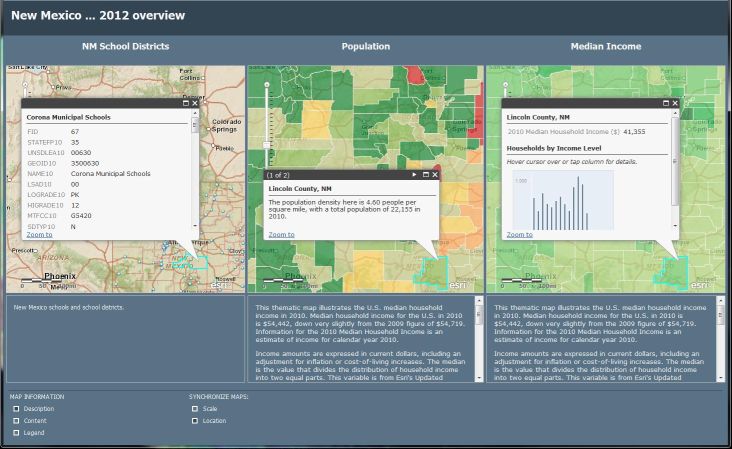The height and width of the screenshot is (449, 732).
Task: Click LOGRADE10 value PK
Action: (75, 195)
